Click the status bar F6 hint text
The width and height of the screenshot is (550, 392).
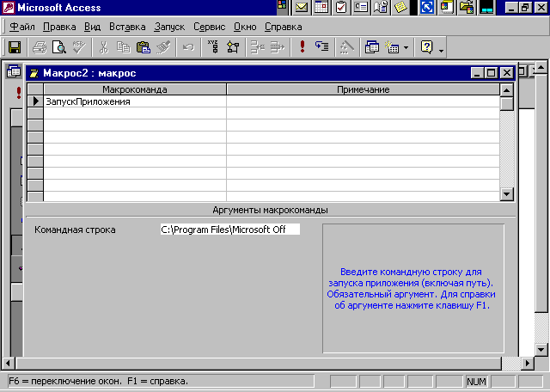(99, 381)
